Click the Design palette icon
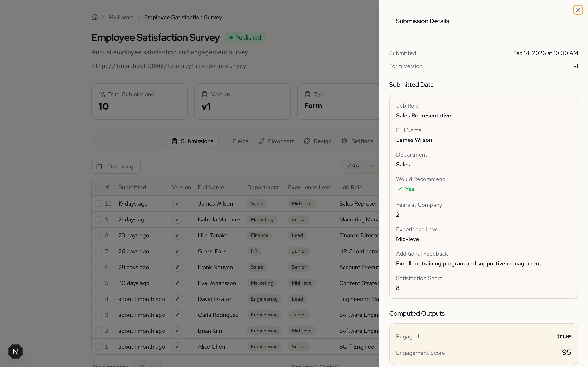This screenshot has width=588, height=367. [307, 141]
